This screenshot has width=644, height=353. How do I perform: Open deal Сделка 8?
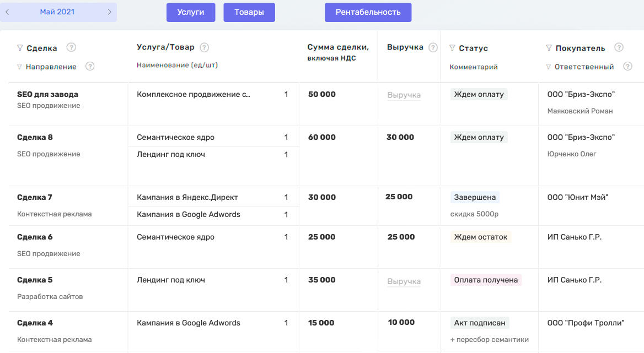[x=35, y=137]
